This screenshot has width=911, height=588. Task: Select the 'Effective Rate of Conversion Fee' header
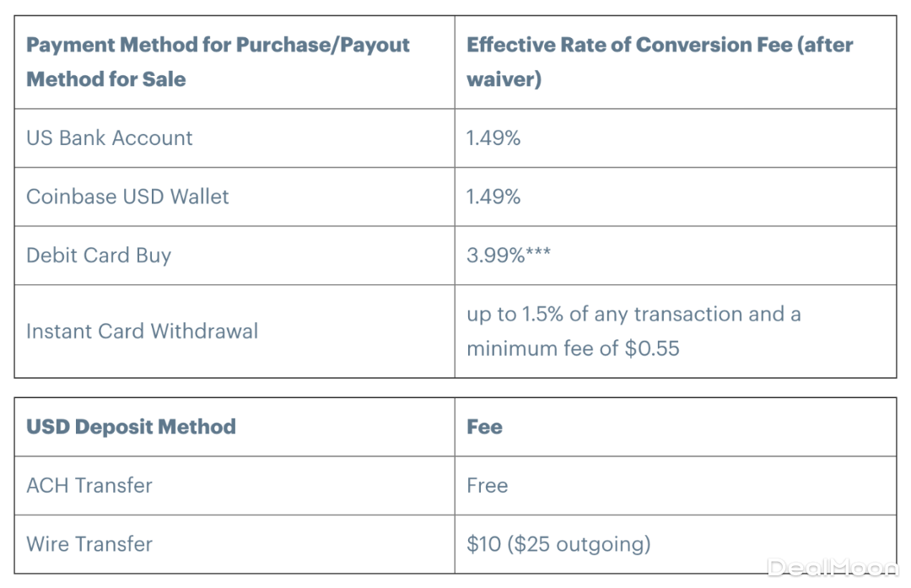(660, 45)
